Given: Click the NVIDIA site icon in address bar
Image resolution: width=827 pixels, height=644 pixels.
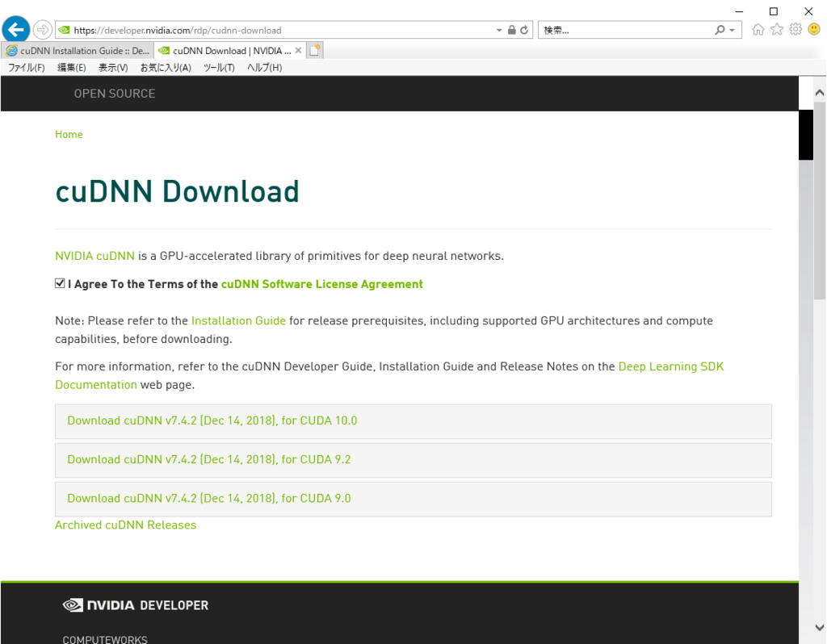Looking at the screenshot, I should point(64,30).
